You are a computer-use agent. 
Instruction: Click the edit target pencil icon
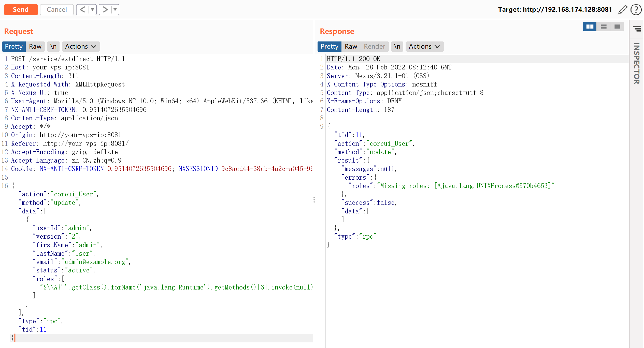(x=622, y=10)
